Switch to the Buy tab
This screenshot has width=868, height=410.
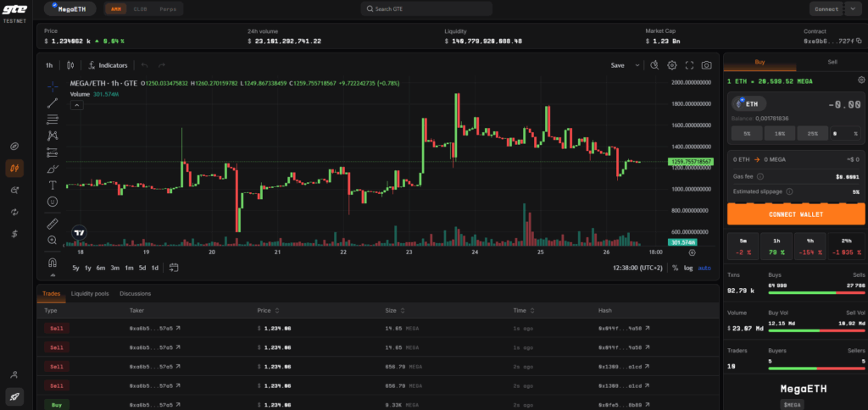point(759,62)
